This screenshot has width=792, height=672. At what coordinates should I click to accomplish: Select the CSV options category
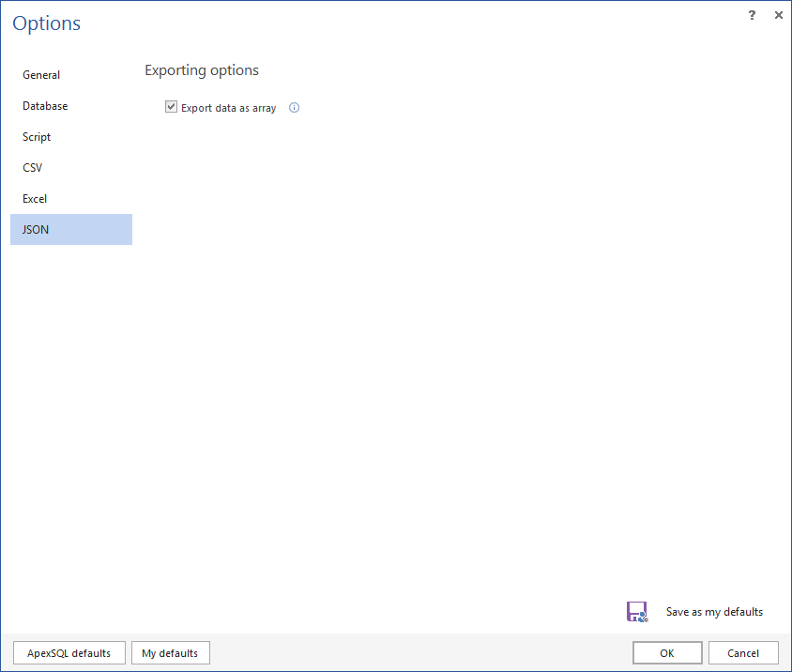tap(32, 167)
